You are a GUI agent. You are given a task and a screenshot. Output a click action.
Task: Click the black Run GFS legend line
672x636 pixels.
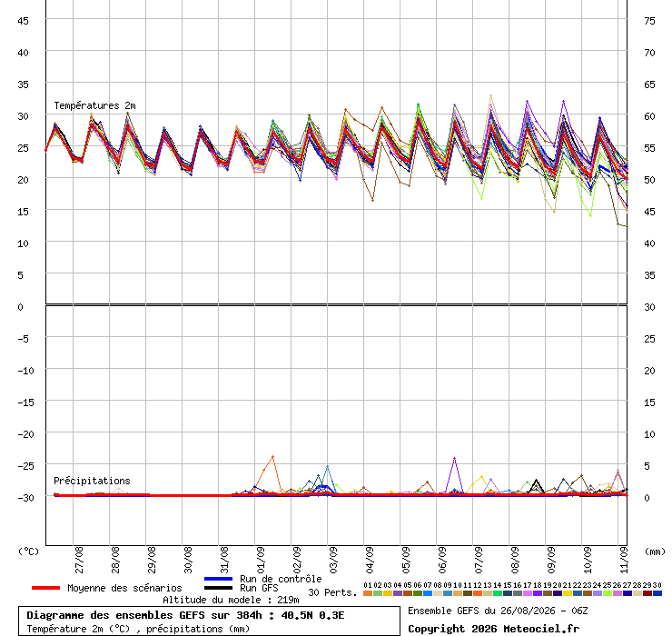click(219, 588)
